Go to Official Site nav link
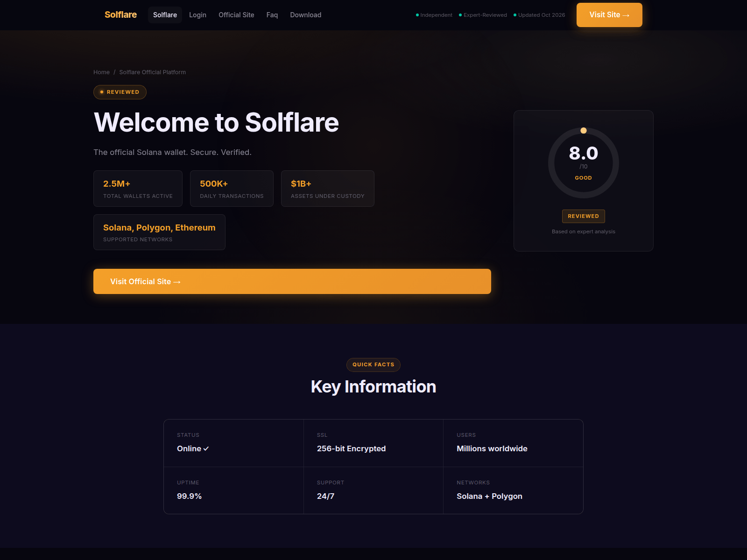Screen dimensions: 747x560 [236, 15]
